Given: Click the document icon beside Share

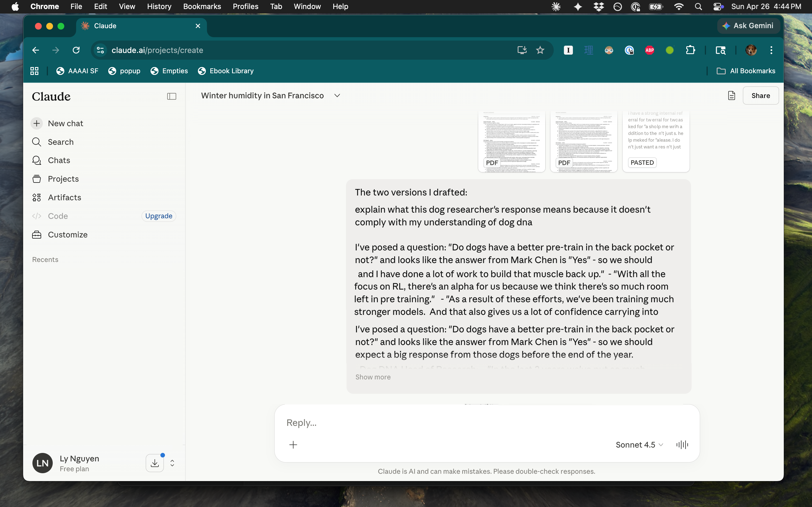Looking at the screenshot, I should 731,95.
